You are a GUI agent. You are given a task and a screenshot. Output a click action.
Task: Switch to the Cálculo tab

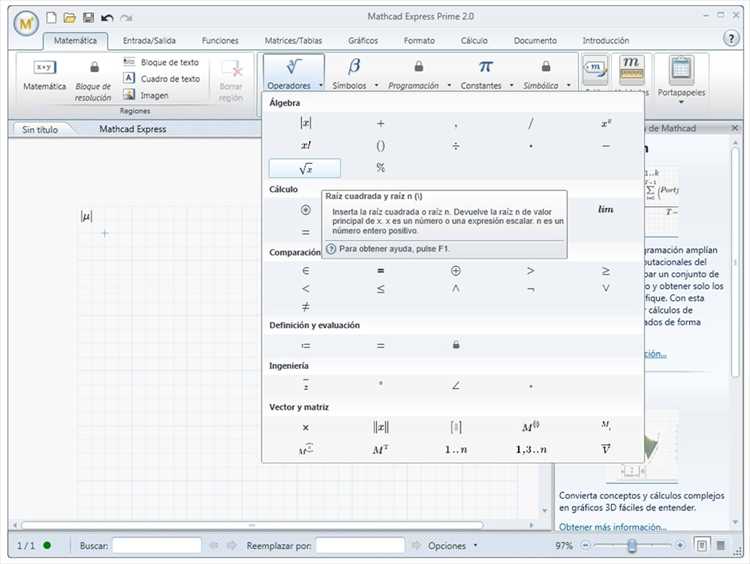point(474,41)
